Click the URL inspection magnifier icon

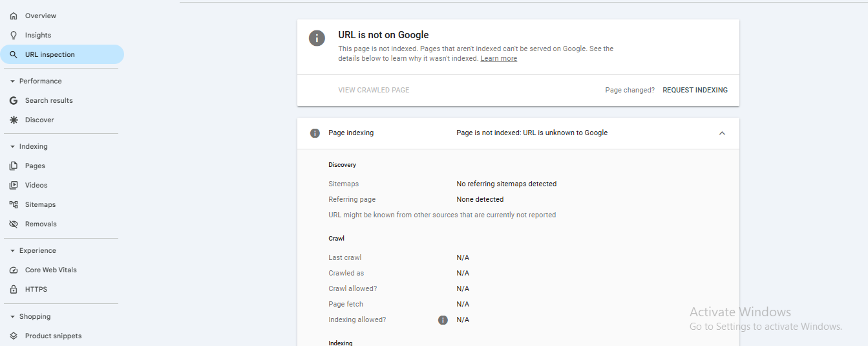coord(14,54)
